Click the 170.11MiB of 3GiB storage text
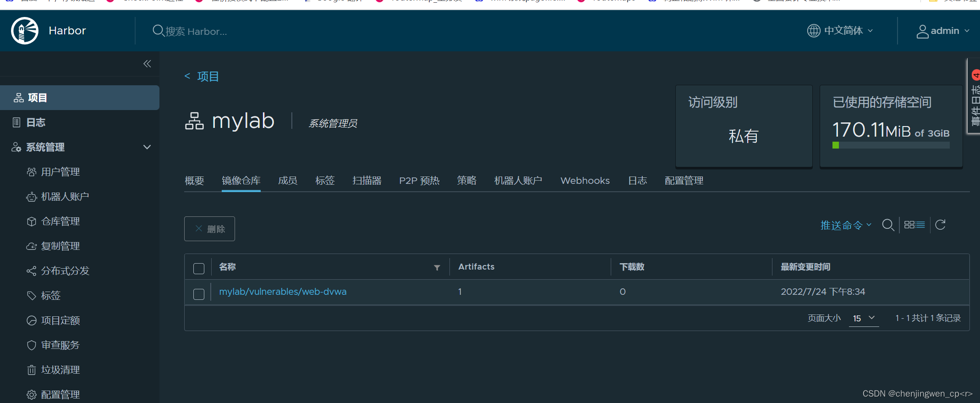Viewport: 980px width, 403px height. tap(891, 130)
